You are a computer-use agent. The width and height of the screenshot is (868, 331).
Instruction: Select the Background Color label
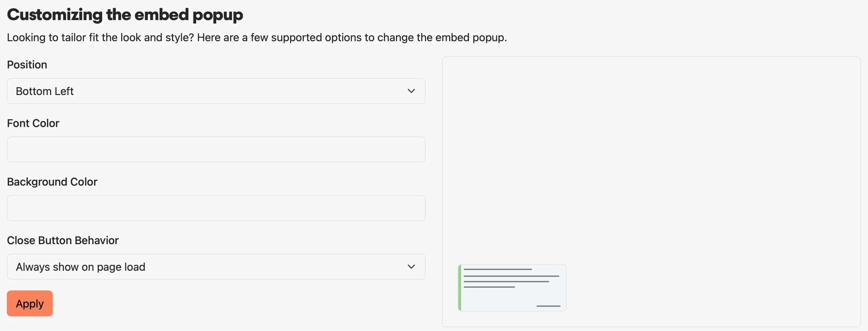pos(52,182)
